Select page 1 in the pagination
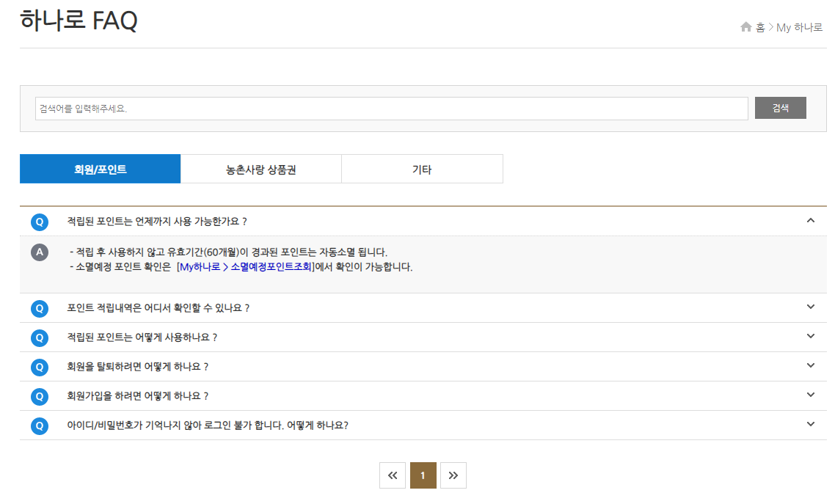The height and width of the screenshot is (504, 835). pyautogui.click(x=423, y=475)
